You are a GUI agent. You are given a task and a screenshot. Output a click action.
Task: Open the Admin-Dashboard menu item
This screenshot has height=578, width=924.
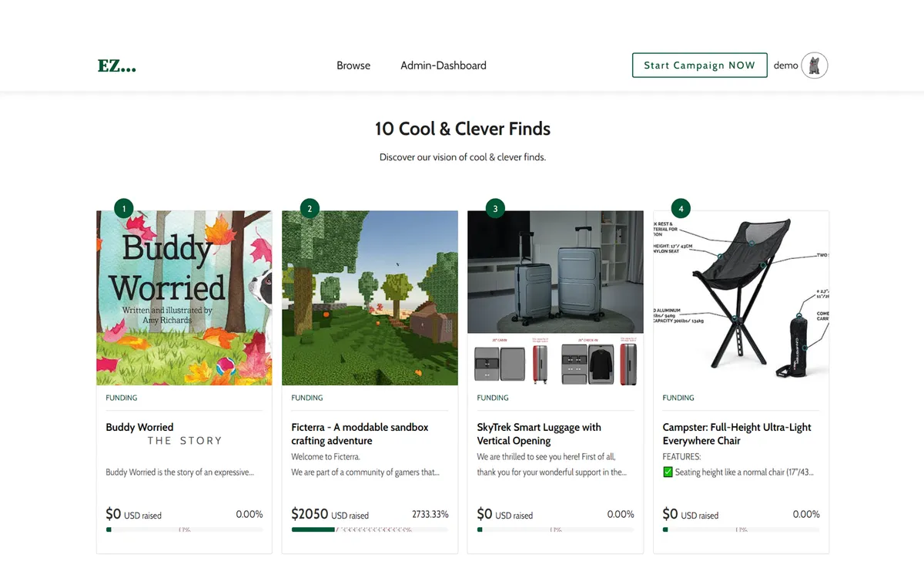click(x=444, y=66)
